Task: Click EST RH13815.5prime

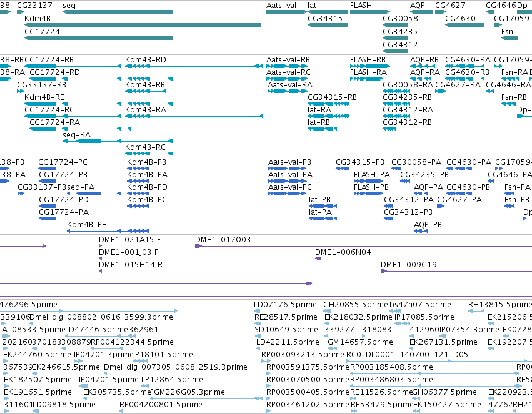Action: (499, 305)
